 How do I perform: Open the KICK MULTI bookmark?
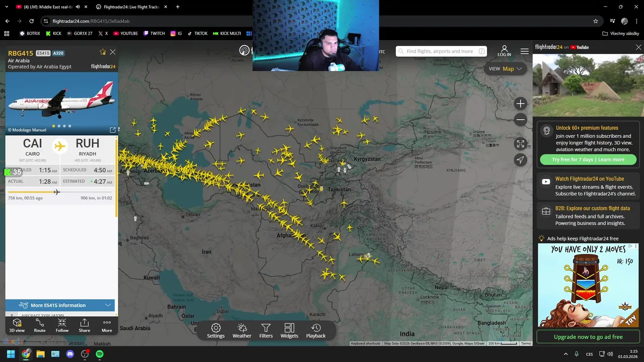[227, 34]
